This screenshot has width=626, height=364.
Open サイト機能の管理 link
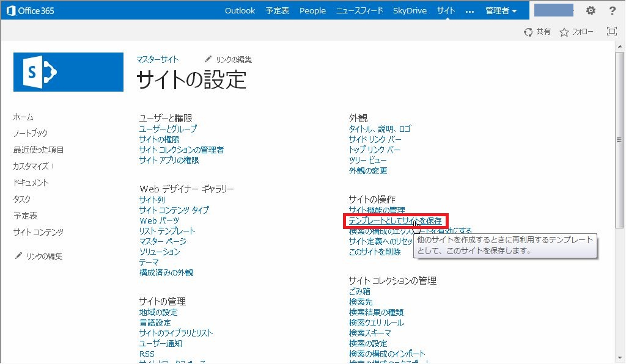click(377, 209)
